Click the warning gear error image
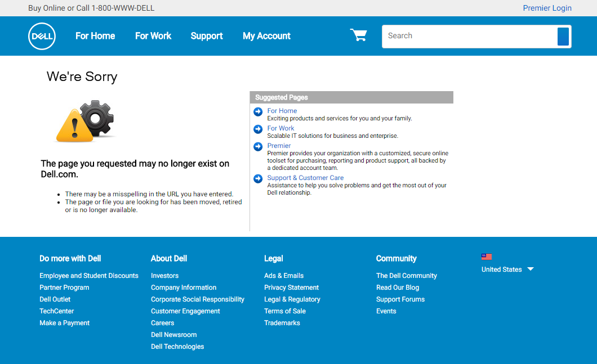This screenshot has height=364, width=597. tap(85, 122)
